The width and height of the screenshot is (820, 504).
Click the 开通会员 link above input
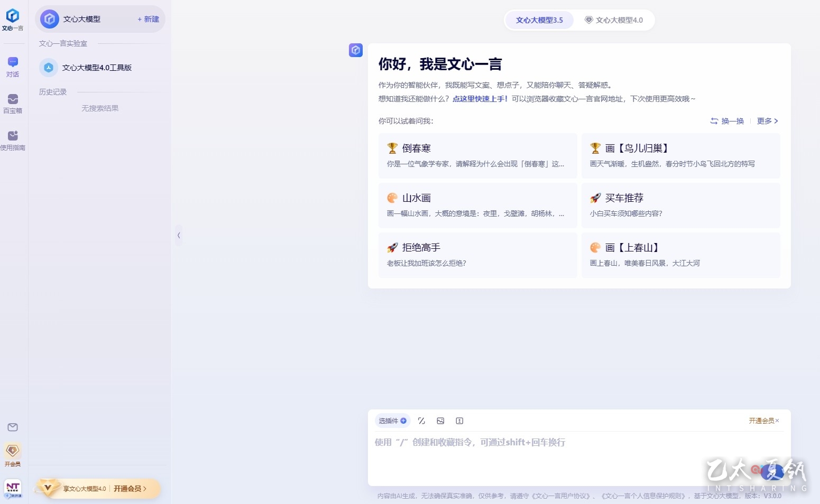point(761,421)
